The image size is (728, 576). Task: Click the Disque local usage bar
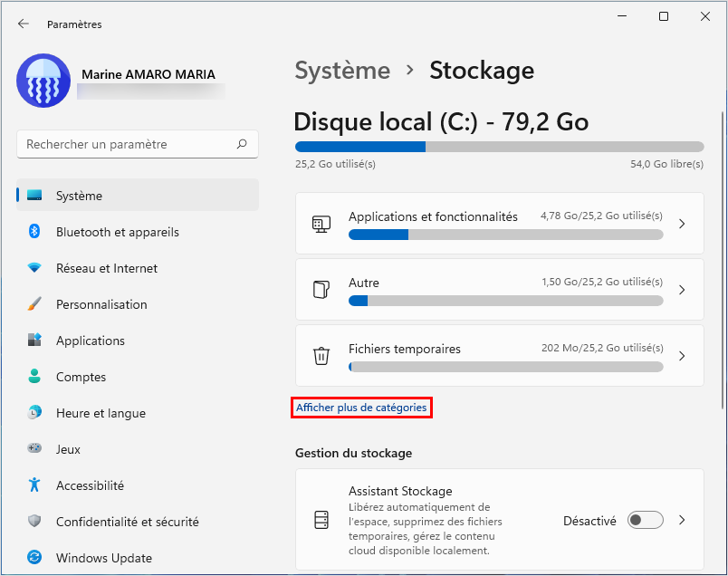pyautogui.click(x=499, y=147)
